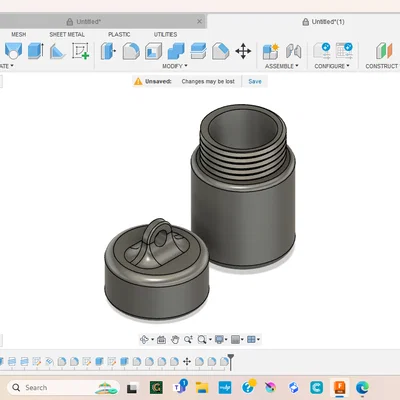This screenshot has width=400, height=400.
Task: Switch to the Untitled* document tab
Action: [103, 22]
